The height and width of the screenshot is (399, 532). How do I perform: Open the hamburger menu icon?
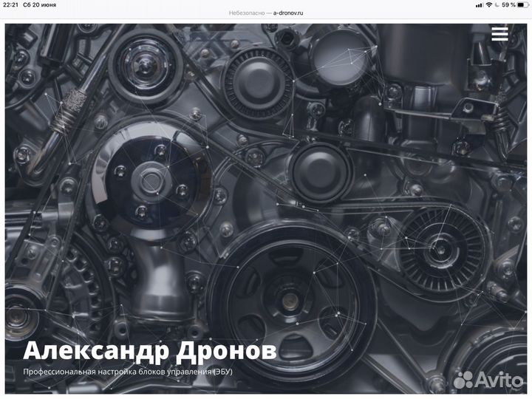499,34
